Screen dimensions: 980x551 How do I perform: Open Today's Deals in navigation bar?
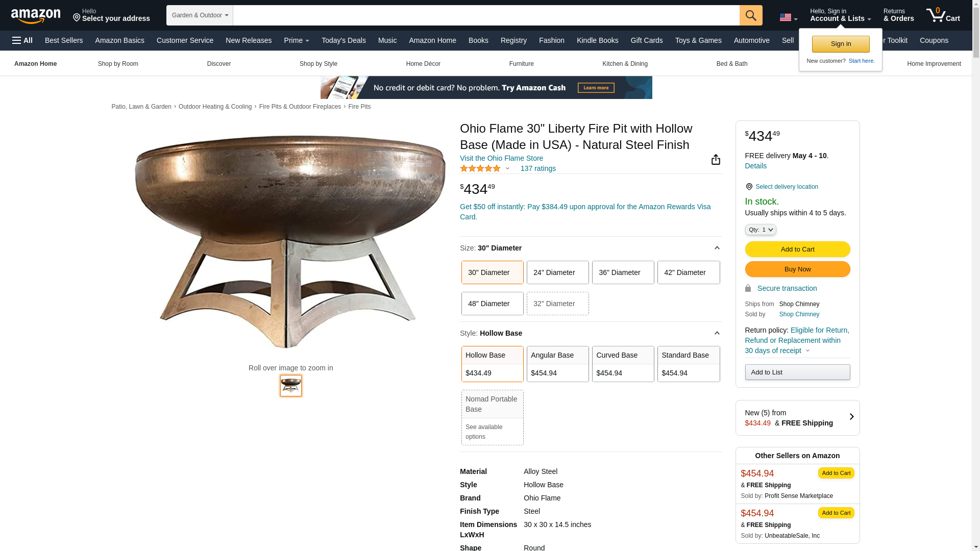click(344, 40)
